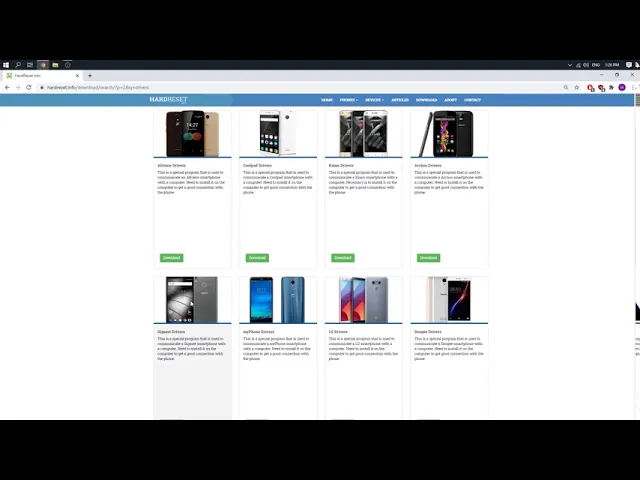640x480 pixels.
Task: Download the Archos Drivers
Action: click(x=429, y=258)
